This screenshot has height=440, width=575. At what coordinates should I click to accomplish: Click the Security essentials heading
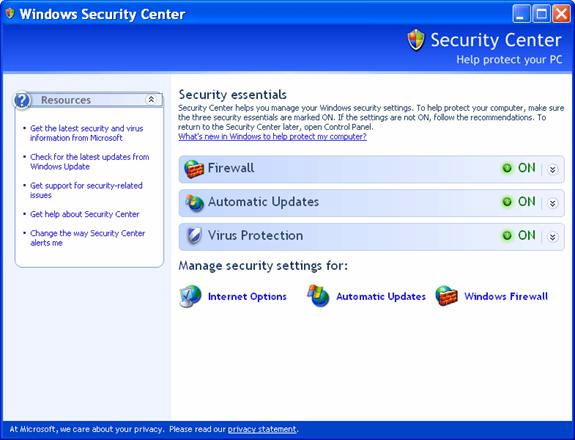pos(232,95)
